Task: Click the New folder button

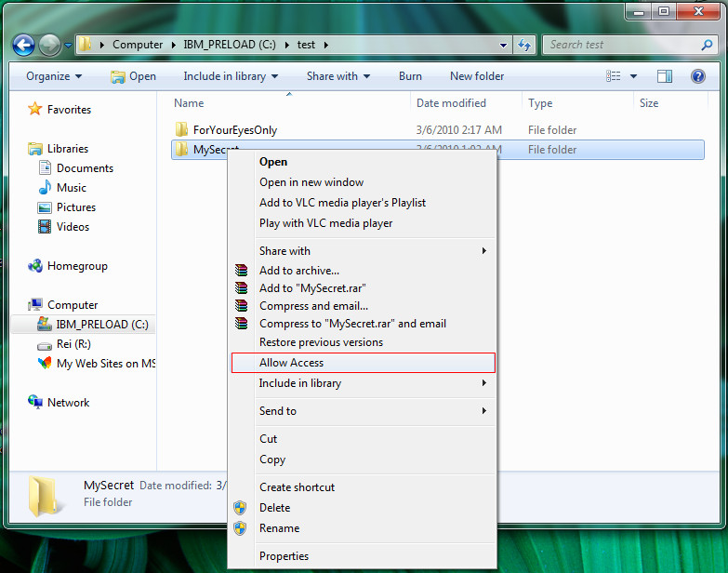Action: tap(477, 76)
